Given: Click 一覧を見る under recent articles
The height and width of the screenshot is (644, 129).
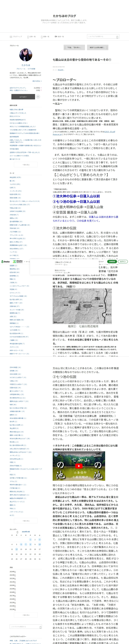Looking at the screenshot, I should 26,165.
